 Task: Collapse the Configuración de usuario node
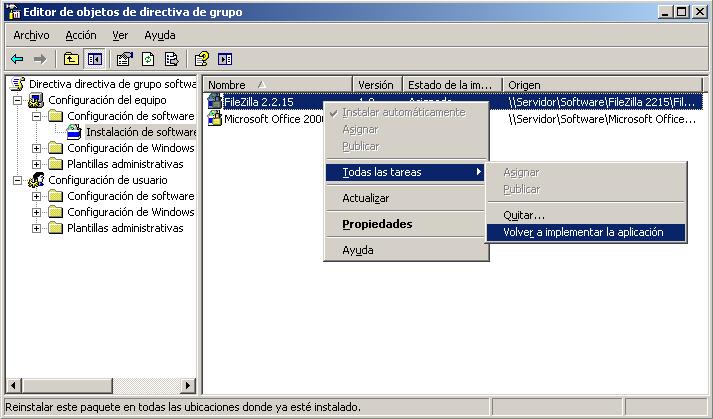[x=18, y=180]
